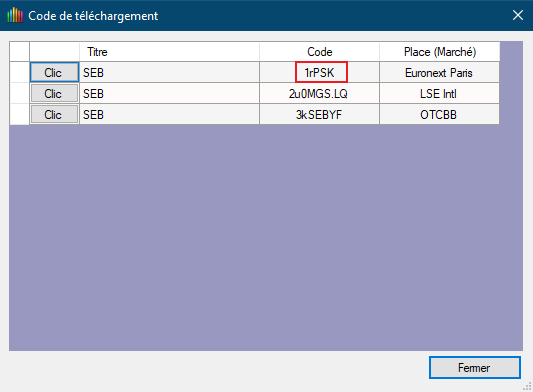Sort by the Titre column header
This screenshot has width=533, height=392.
coord(169,52)
